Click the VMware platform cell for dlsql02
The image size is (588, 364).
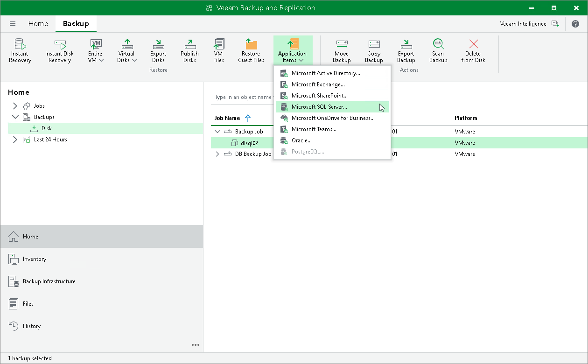(x=464, y=143)
